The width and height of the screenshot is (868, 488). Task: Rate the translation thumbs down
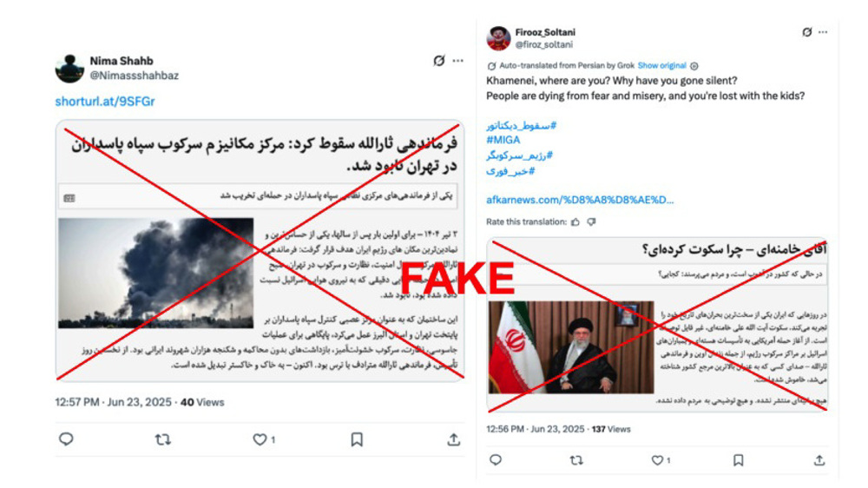click(x=591, y=222)
